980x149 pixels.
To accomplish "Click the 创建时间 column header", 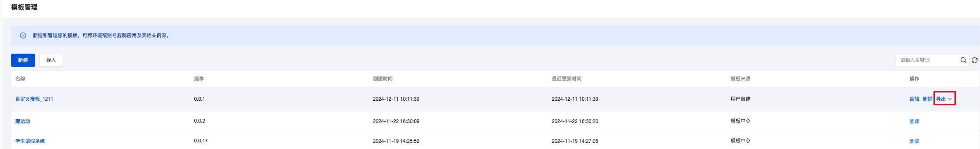I will click(383, 79).
